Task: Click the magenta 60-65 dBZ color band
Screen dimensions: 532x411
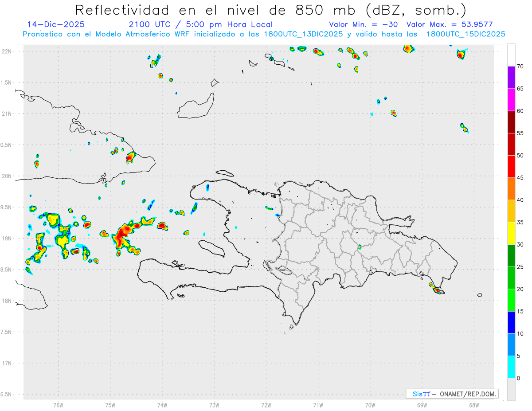Action: tap(511, 100)
